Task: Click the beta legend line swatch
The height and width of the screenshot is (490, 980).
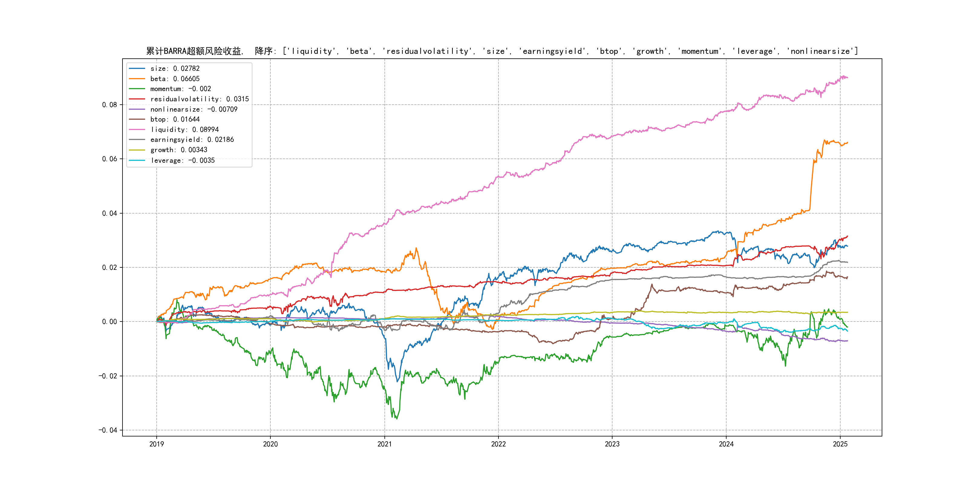Action: pyautogui.click(x=137, y=79)
